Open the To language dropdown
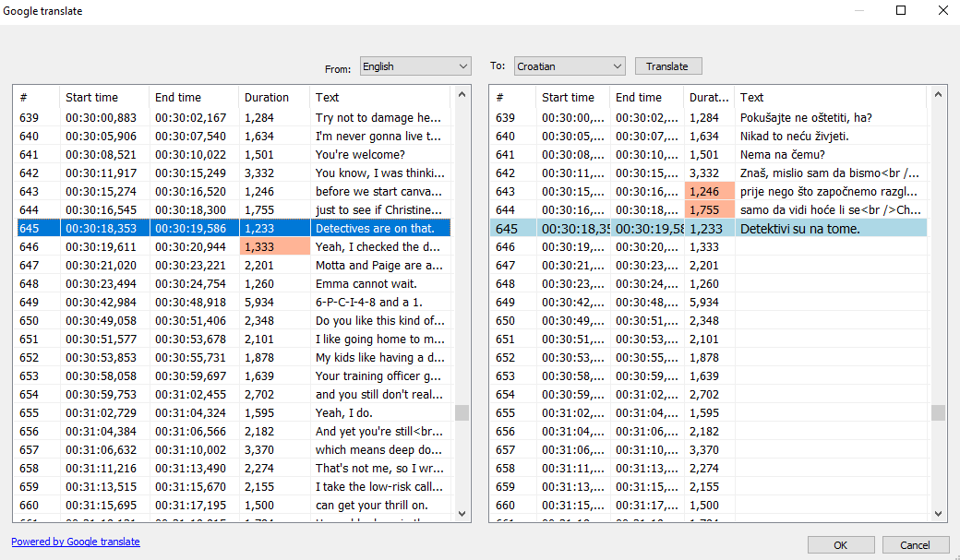The width and height of the screenshot is (960, 560). point(569,66)
